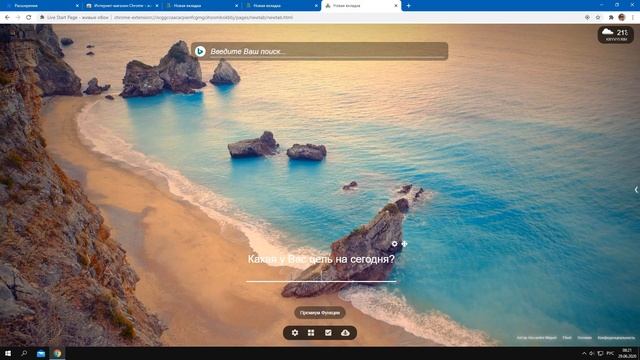Open the photo author credit link
This screenshot has height=360, width=640.
click(536, 338)
